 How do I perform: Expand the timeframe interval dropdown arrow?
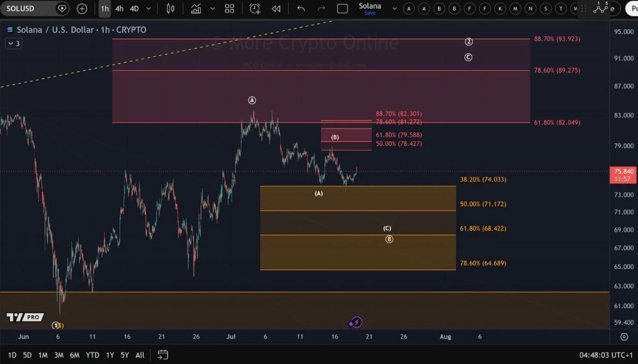click(148, 9)
